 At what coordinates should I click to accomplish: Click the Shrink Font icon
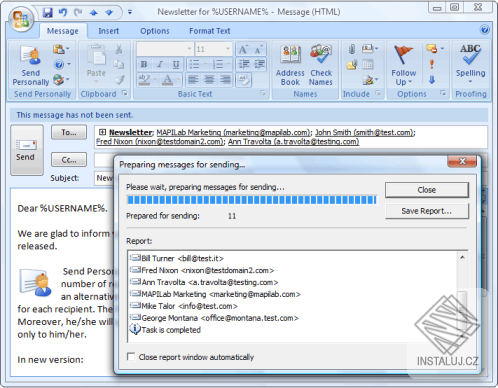point(258,50)
